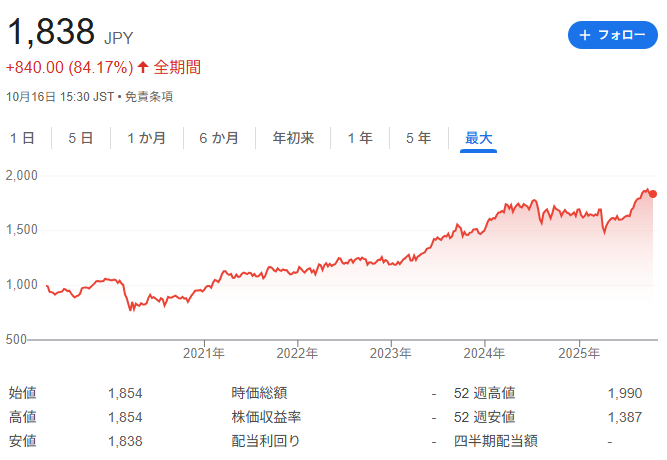Image resolution: width=667 pixels, height=460 pixels.
Task: Click the 52 週高値 label
Action: tap(484, 393)
